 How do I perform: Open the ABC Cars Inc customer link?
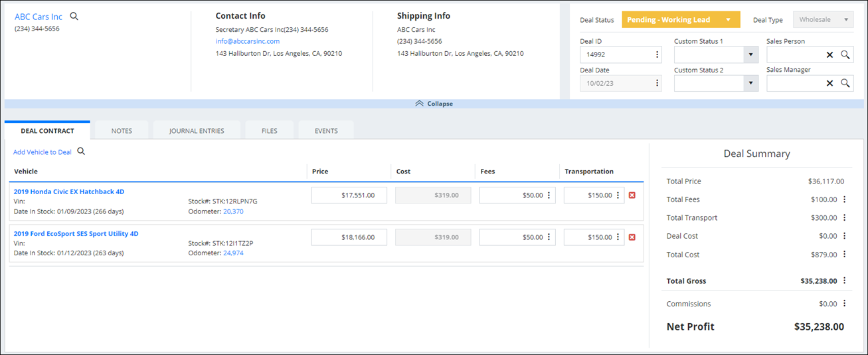click(x=39, y=17)
